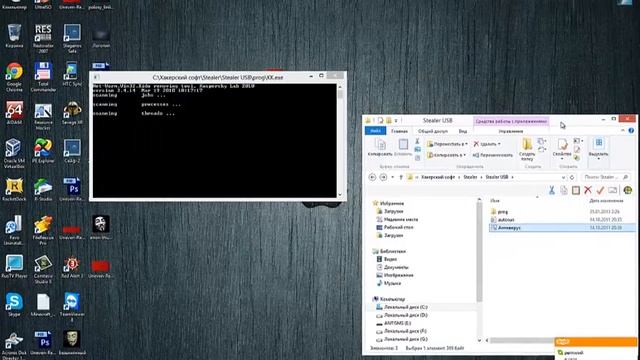The height and width of the screenshot is (360, 640).
Task: Select the 'autorun' file in list
Action: click(x=506, y=220)
